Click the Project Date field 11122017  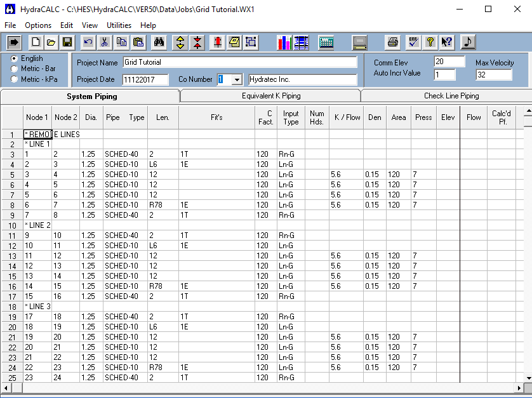click(145, 80)
